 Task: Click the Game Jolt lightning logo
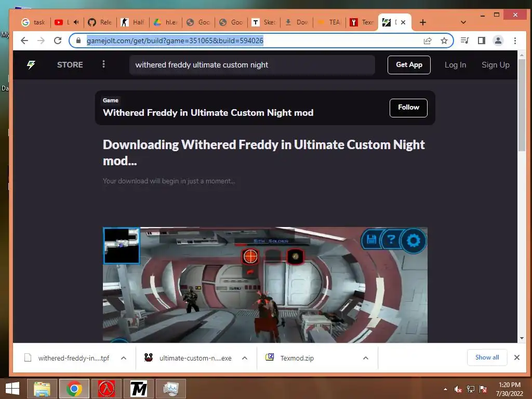pyautogui.click(x=31, y=64)
